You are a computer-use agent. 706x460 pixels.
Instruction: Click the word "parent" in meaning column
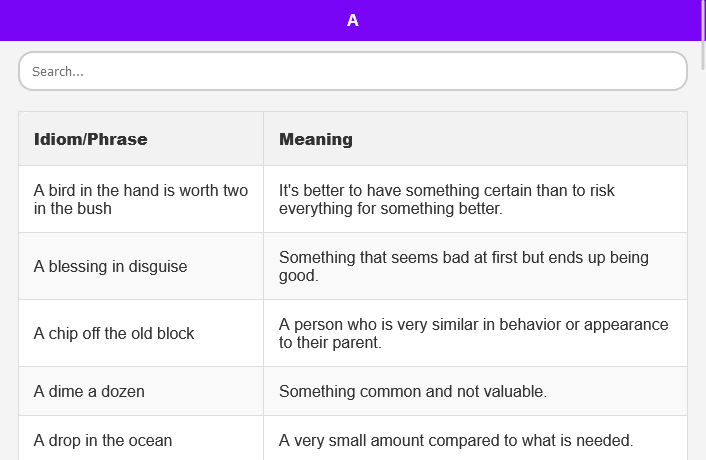point(354,343)
